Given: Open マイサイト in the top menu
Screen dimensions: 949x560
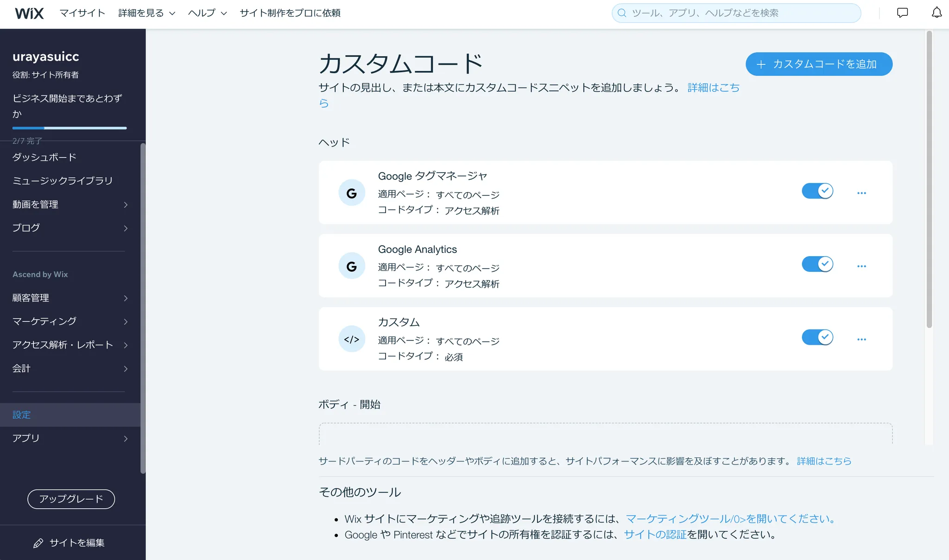Looking at the screenshot, I should tap(82, 13).
